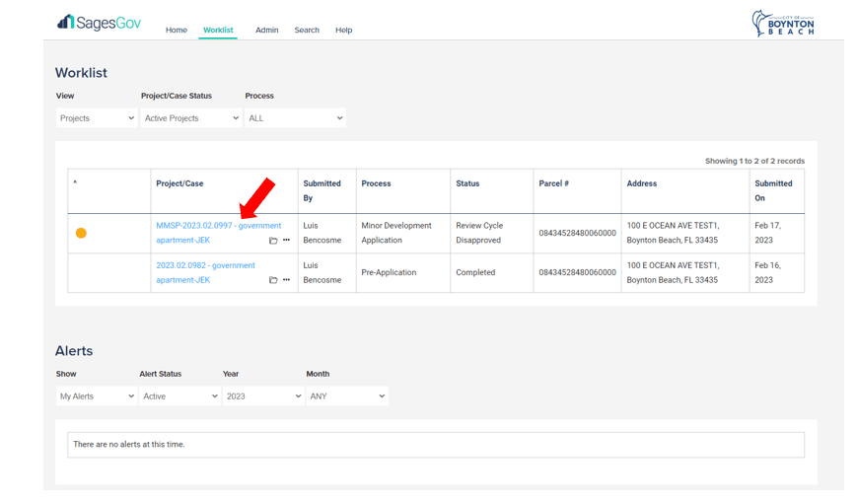Click the City of Boynton Beach logo

point(783,24)
